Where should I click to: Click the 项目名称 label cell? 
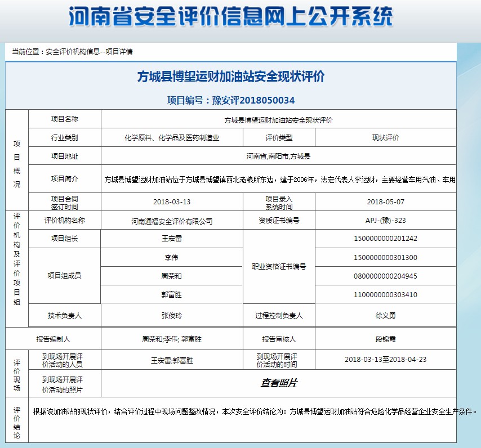coord(64,119)
